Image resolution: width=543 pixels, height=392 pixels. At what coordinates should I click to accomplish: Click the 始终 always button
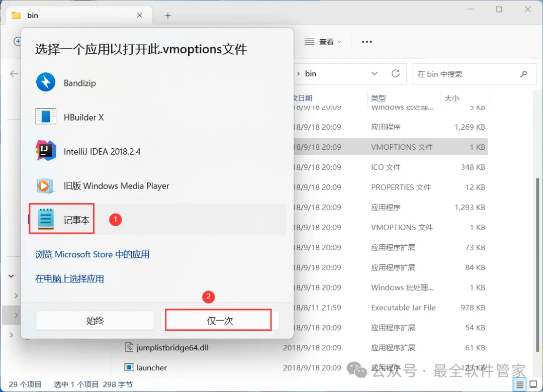(x=95, y=321)
